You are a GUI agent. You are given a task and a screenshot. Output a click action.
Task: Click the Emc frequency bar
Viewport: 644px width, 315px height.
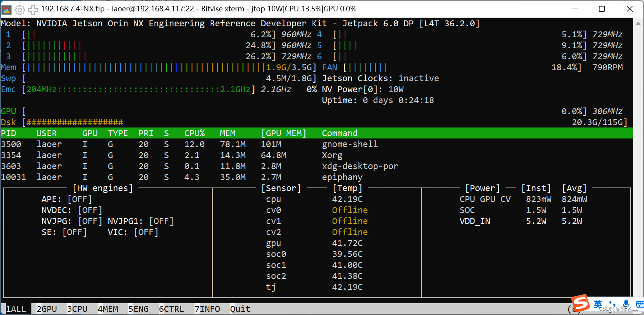pos(138,89)
